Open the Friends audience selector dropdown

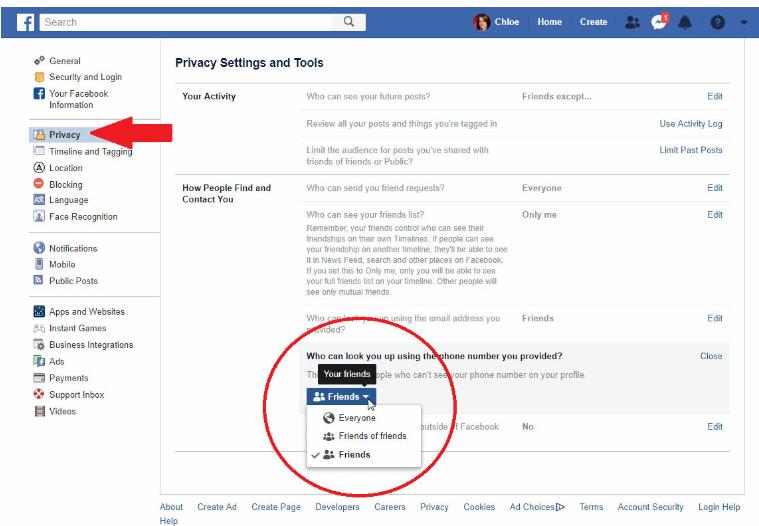point(341,397)
